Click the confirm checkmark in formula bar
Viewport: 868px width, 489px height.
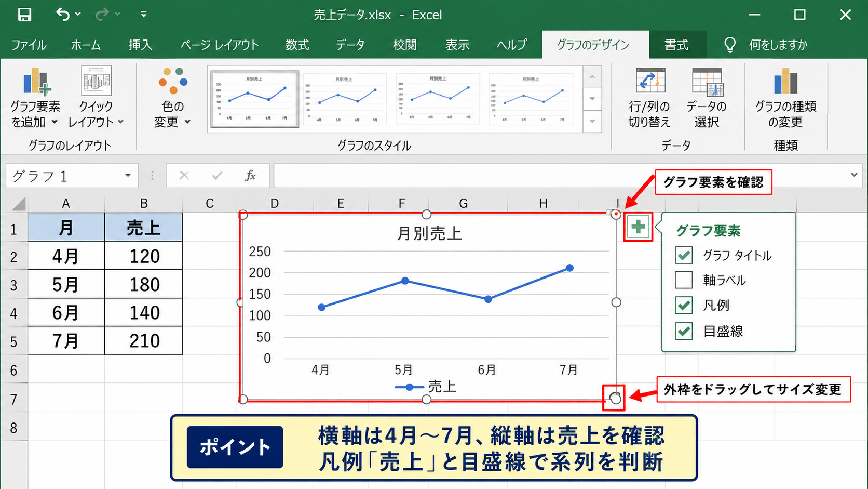click(x=217, y=176)
